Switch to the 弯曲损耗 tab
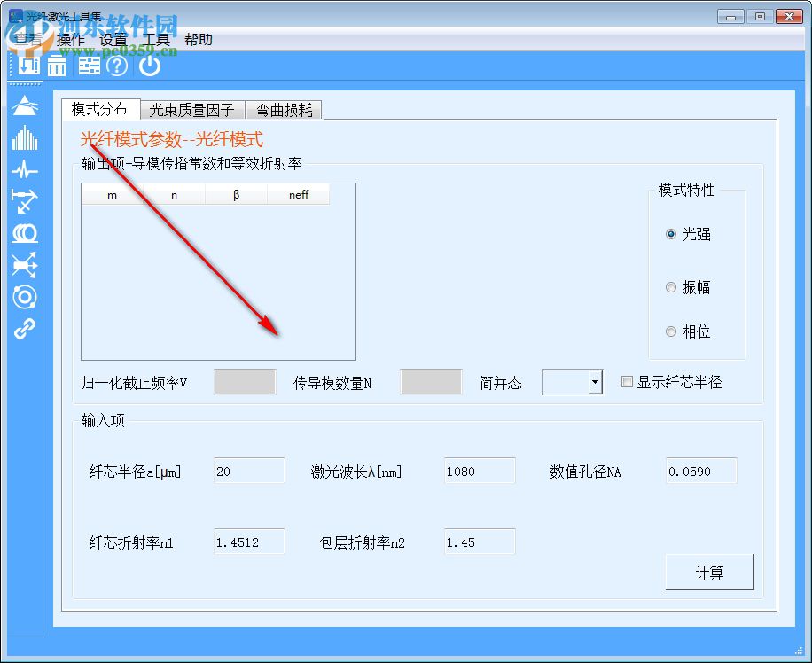 [x=284, y=110]
